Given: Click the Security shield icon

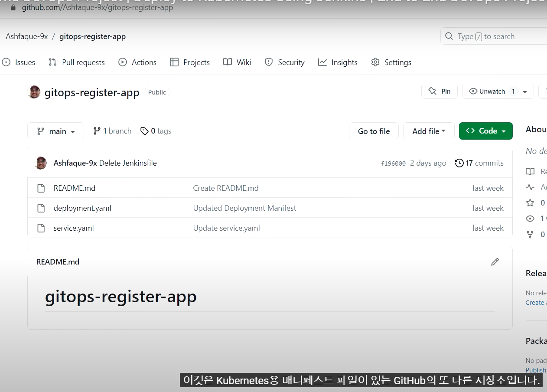Looking at the screenshot, I should (x=269, y=62).
